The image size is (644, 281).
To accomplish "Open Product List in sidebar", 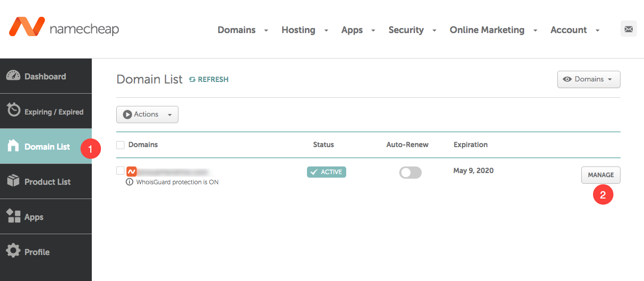I will [x=46, y=181].
